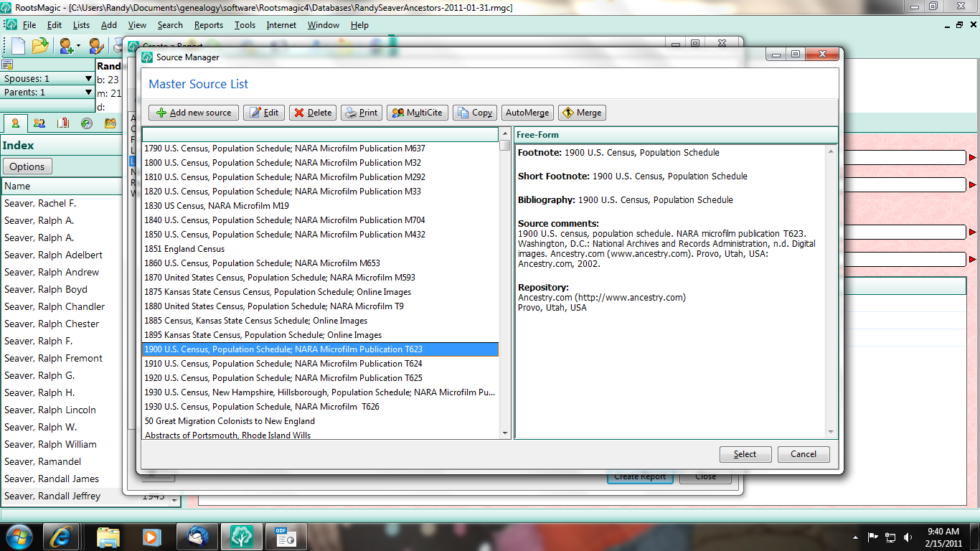This screenshot has height=551, width=980.
Task: Select 1930 U.S. Census New Hampshire source
Action: pos(320,392)
